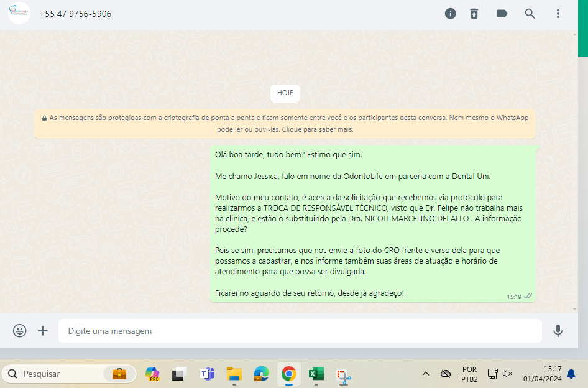Check read receipt ticks at 15:19
The width and height of the screenshot is (588, 388).
tap(528, 297)
